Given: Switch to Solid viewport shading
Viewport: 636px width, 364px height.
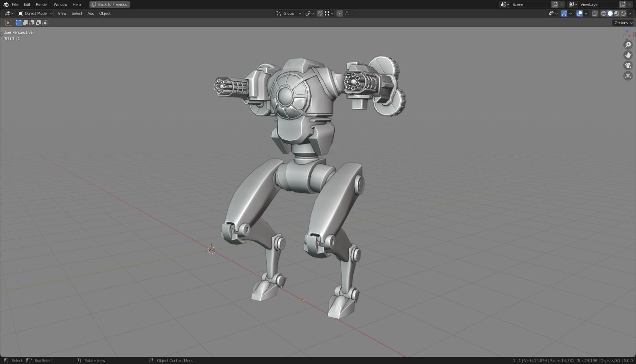Looking at the screenshot, I should 610,13.
